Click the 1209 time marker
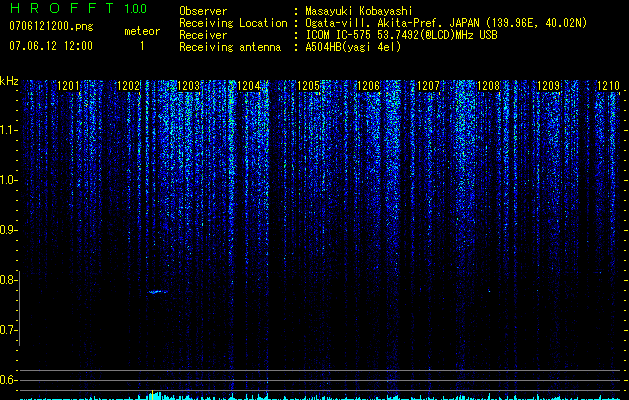The height and width of the screenshot is (400, 629). 548,85
